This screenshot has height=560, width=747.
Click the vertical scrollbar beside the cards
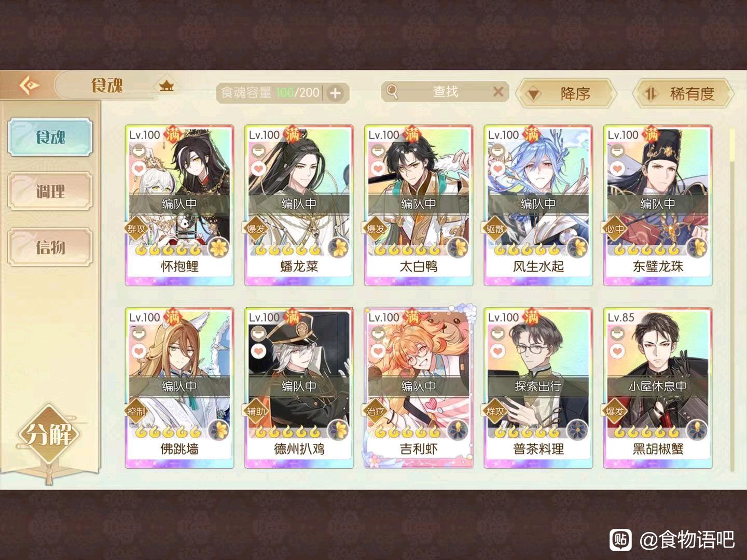[x=732, y=301]
